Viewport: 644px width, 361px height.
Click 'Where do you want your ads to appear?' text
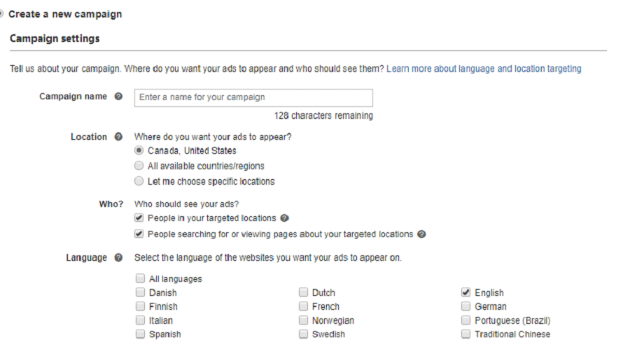pos(213,136)
